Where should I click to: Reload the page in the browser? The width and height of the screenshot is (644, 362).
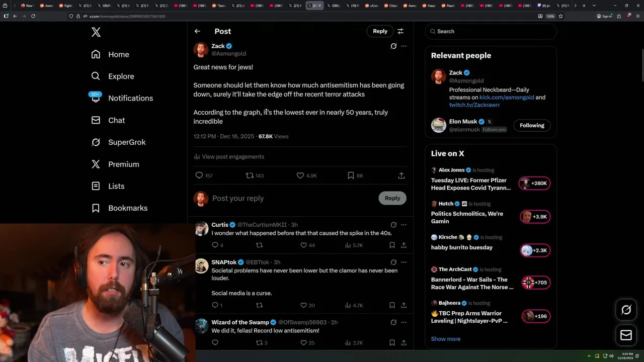(x=33, y=16)
